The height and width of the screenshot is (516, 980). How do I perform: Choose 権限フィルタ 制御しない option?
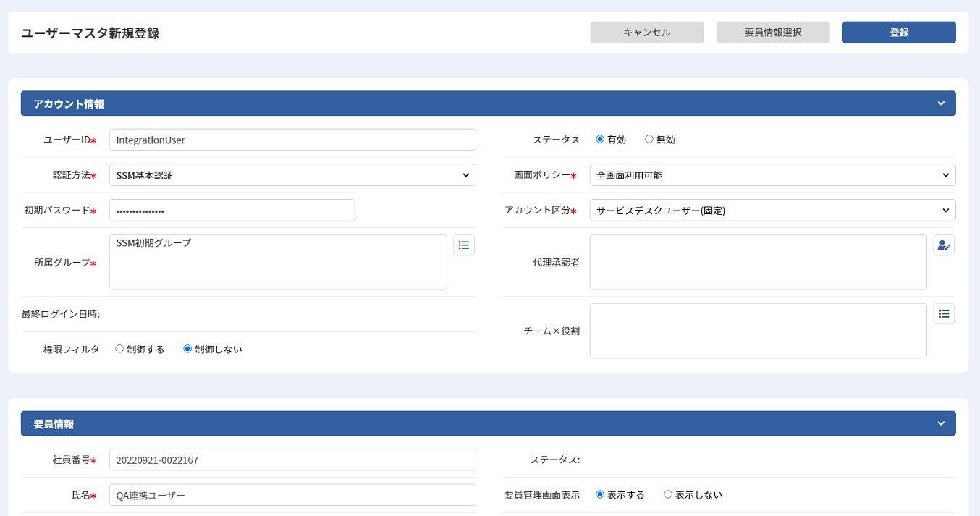point(187,349)
